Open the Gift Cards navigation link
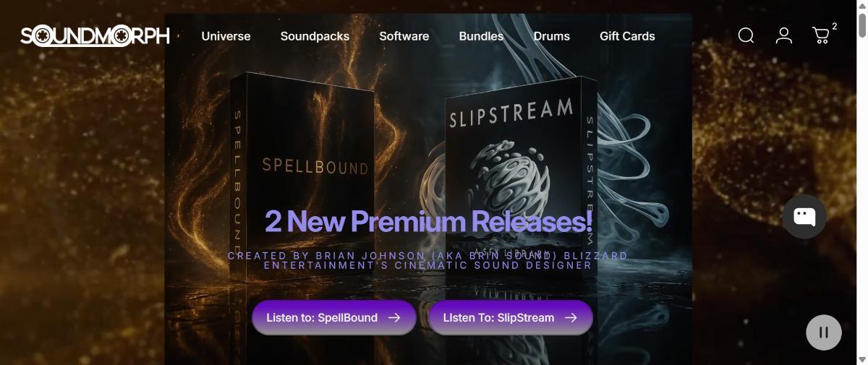868x365 pixels. point(627,36)
